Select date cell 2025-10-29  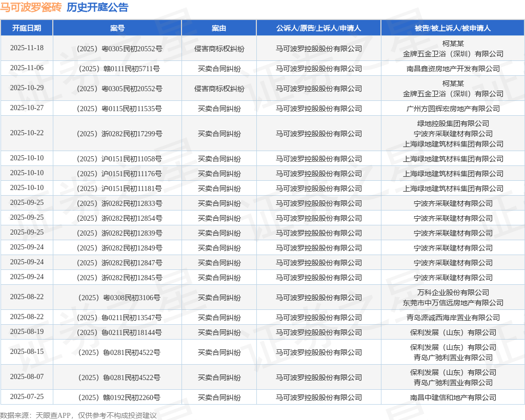click(x=27, y=88)
